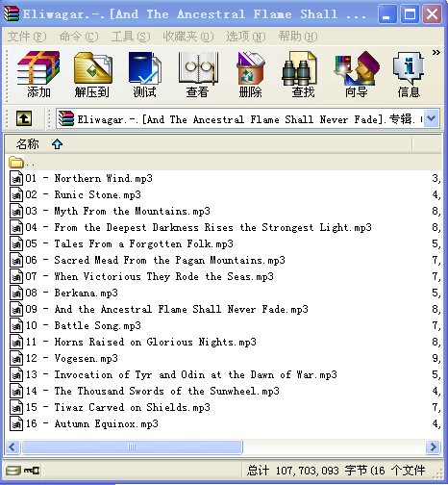Click status bar total 107,703,093 字节 text

pyautogui.click(x=336, y=471)
